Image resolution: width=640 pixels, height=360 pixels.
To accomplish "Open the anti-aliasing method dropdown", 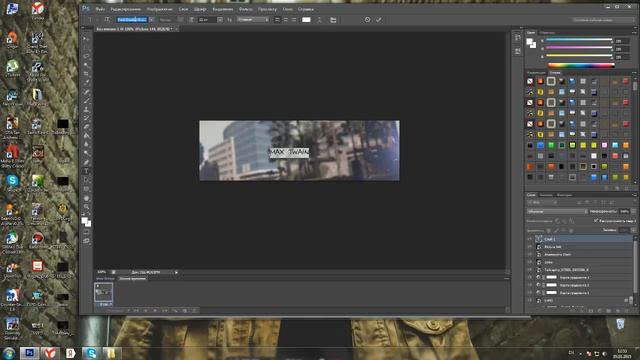I will coord(253,20).
